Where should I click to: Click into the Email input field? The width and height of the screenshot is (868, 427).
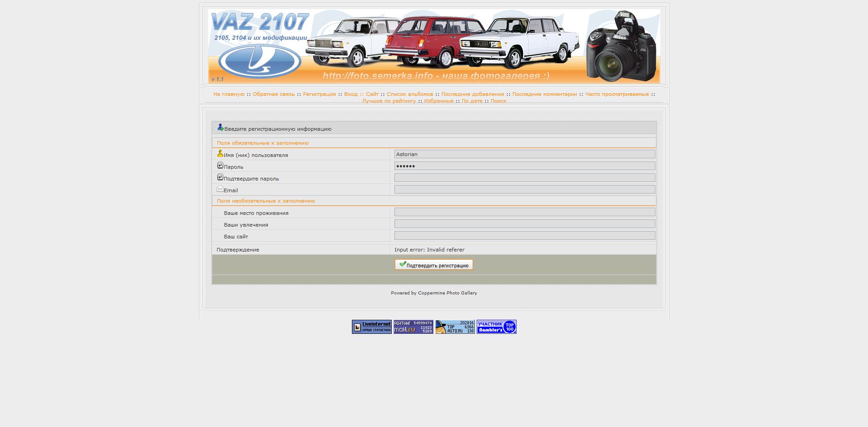tap(524, 190)
